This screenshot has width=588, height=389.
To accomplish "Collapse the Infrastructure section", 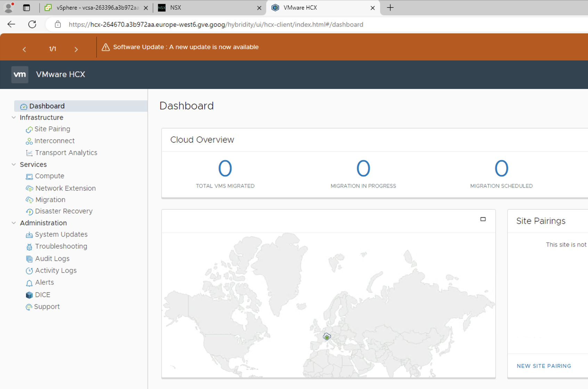I will click(x=14, y=118).
